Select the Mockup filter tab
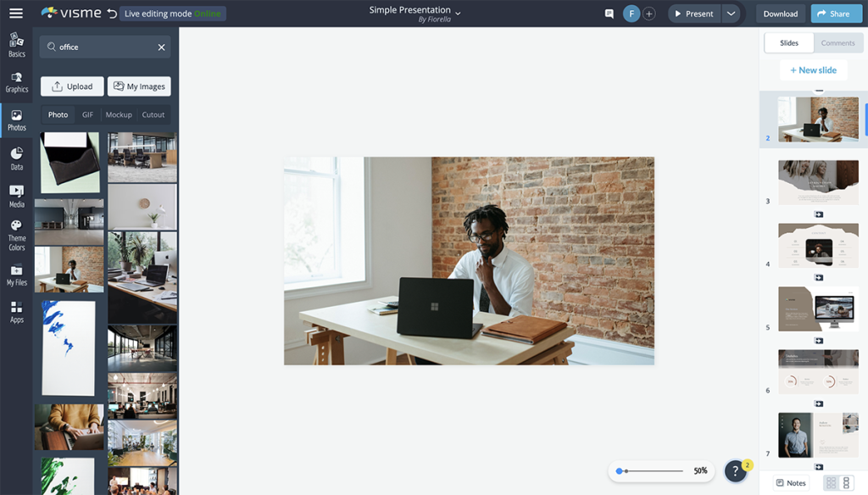 click(x=118, y=114)
